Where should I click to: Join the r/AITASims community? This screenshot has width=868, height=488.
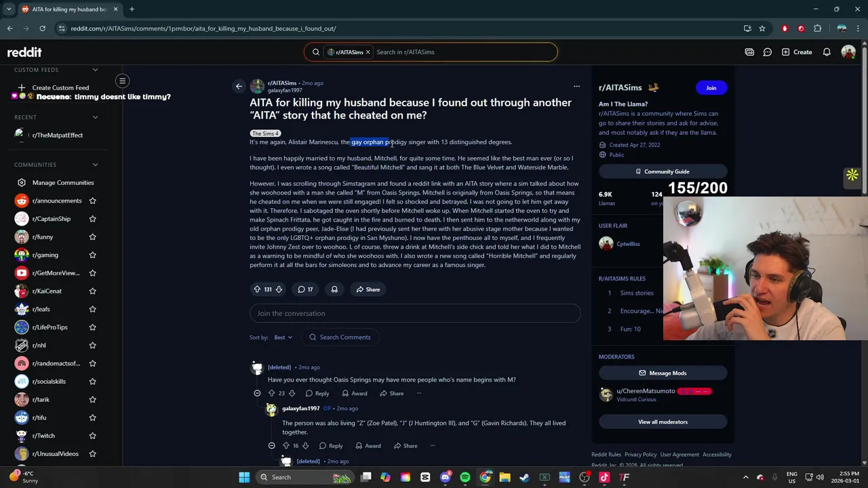point(711,88)
